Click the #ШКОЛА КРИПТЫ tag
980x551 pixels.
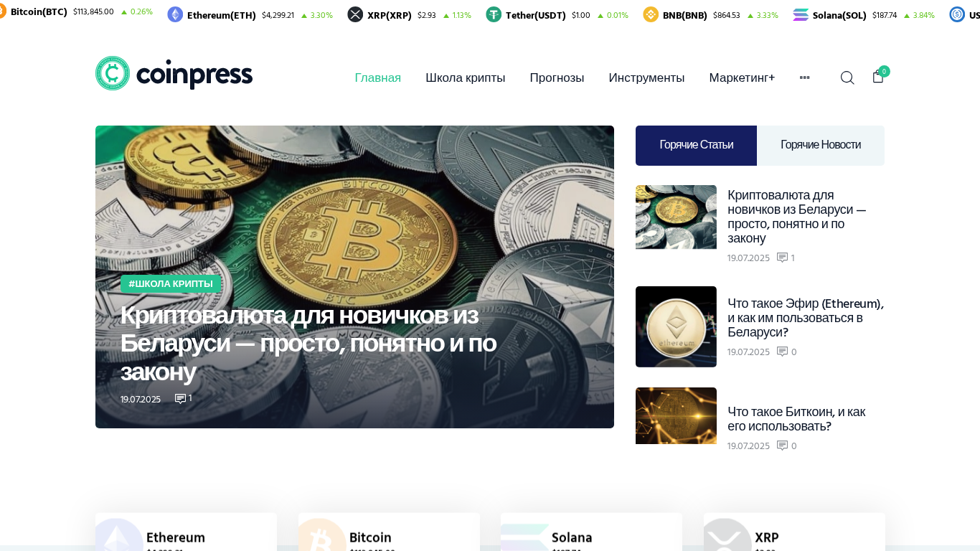171,283
